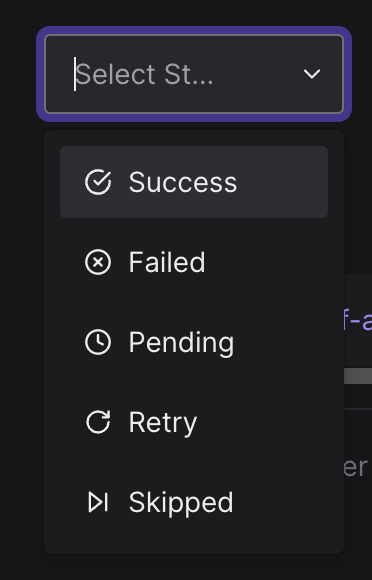372x580 pixels.
Task: Click the gray horizontal scrollbar at right
Action: pos(358,376)
